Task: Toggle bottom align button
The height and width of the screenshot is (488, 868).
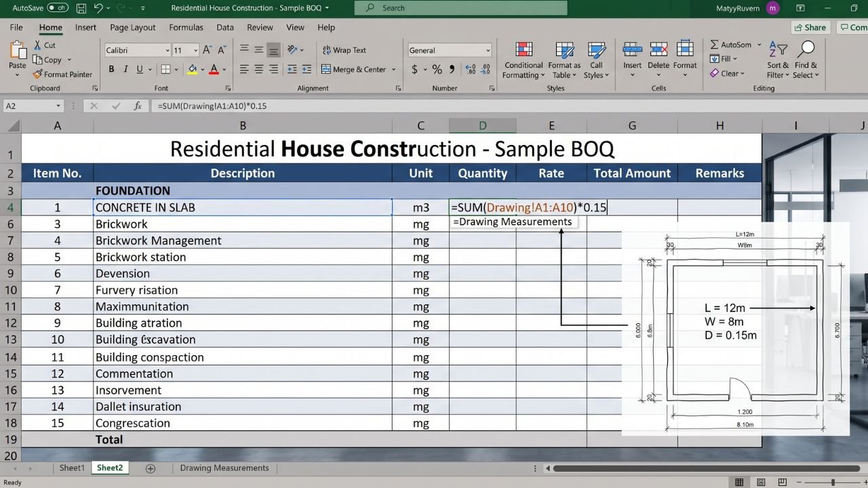Action: (x=274, y=50)
